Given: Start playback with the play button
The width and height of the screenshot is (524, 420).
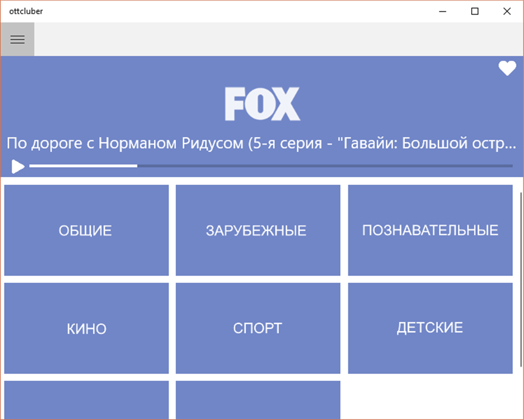Looking at the screenshot, I should tap(18, 166).
